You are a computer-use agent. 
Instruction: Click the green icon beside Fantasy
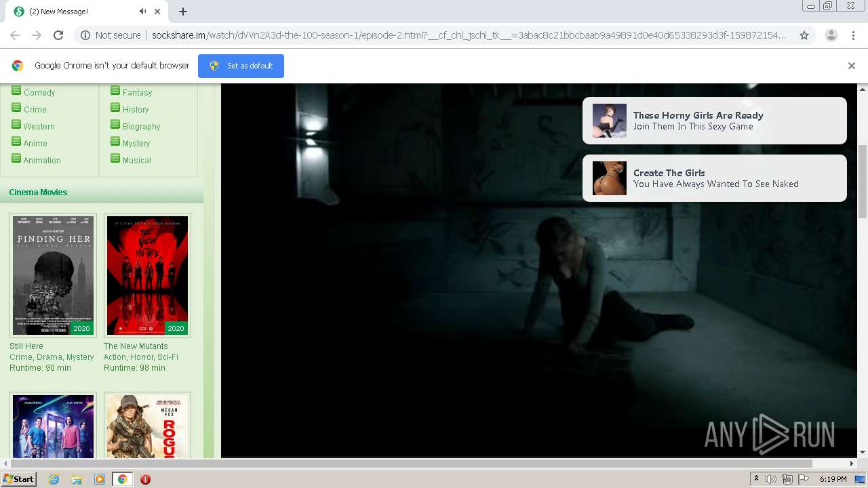click(115, 90)
